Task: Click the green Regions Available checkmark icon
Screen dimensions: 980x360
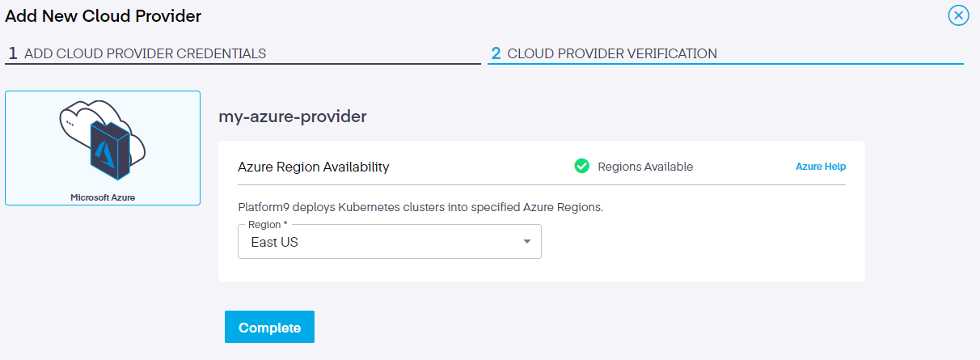Action: [x=581, y=166]
